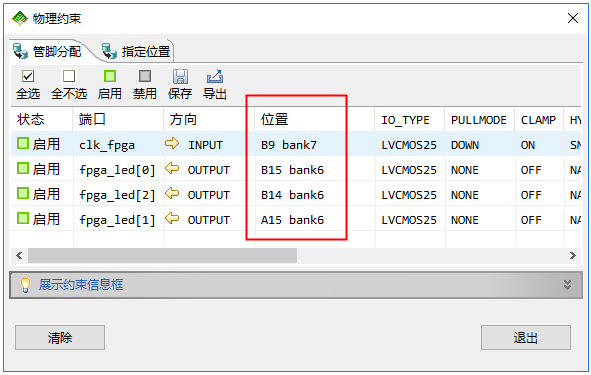591x375 pixels.
Task: Click the gray 禁用 disable toolbar icon
Action: pyautogui.click(x=145, y=76)
